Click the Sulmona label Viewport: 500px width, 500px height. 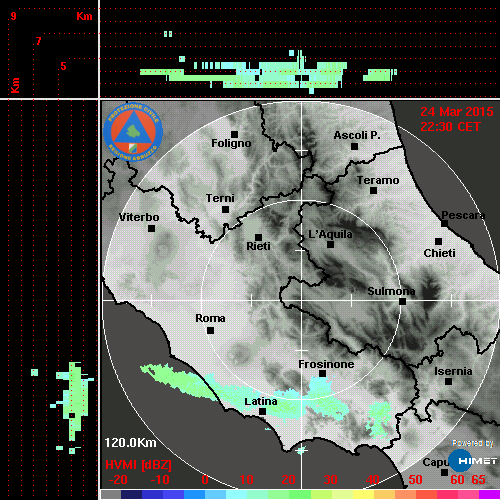391,291
